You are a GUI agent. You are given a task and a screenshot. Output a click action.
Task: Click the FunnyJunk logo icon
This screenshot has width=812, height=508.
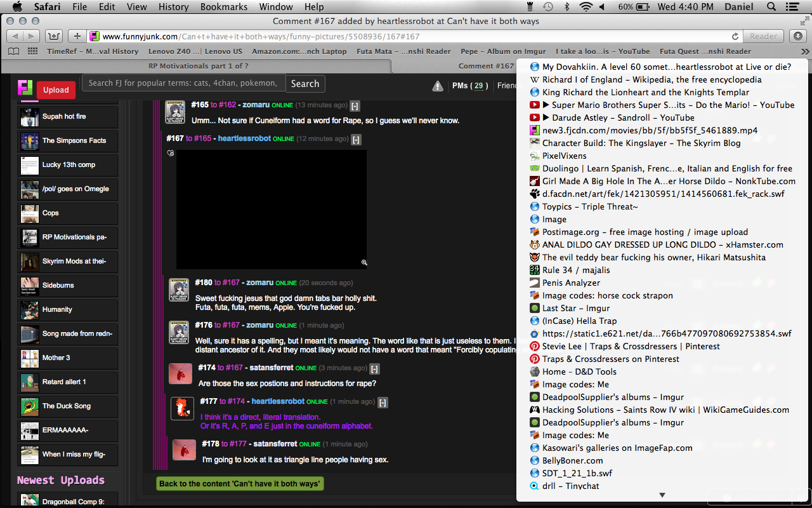click(25, 88)
